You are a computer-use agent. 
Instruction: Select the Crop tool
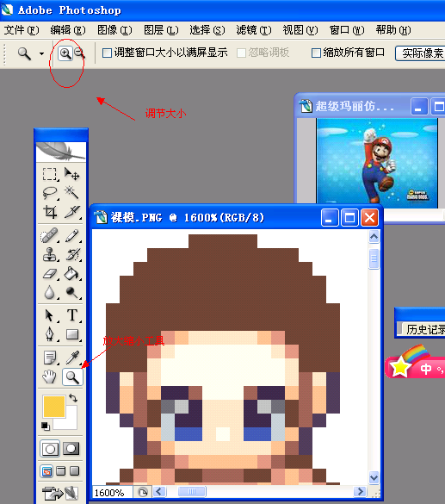(x=49, y=211)
